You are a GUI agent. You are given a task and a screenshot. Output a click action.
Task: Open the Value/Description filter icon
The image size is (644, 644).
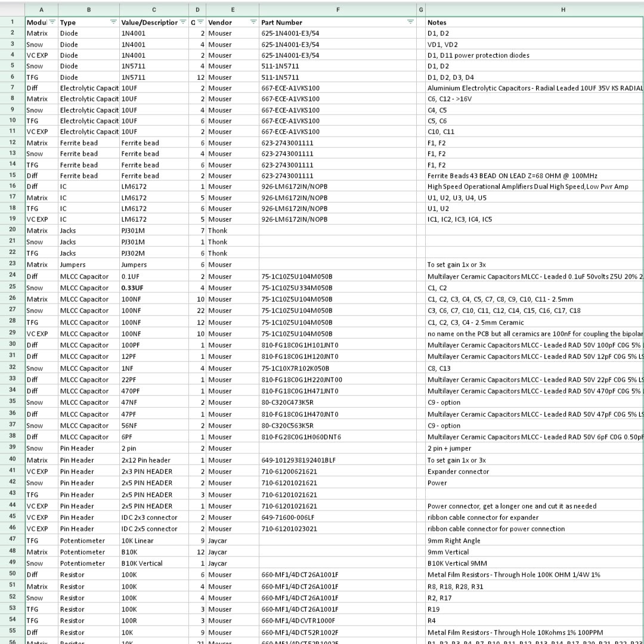coord(183,22)
